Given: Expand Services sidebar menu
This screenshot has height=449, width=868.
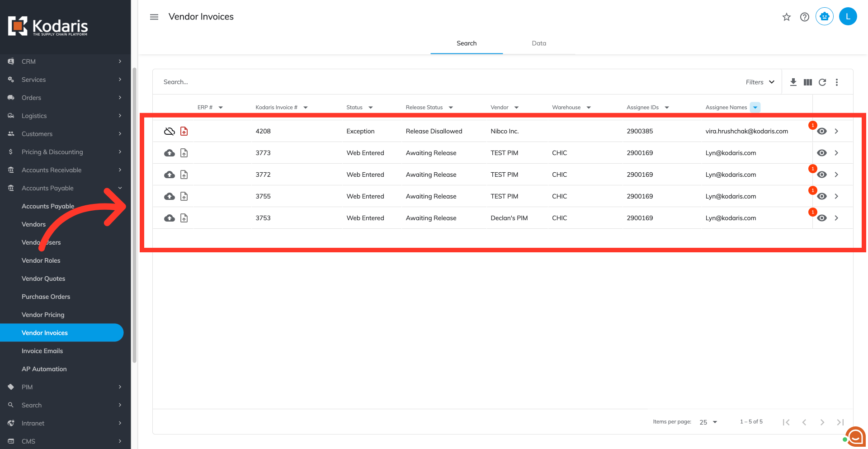Looking at the screenshot, I should (66, 80).
